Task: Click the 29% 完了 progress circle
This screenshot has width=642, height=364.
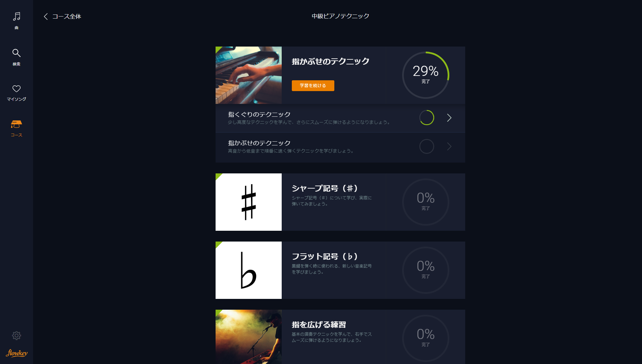Action: pos(426,75)
